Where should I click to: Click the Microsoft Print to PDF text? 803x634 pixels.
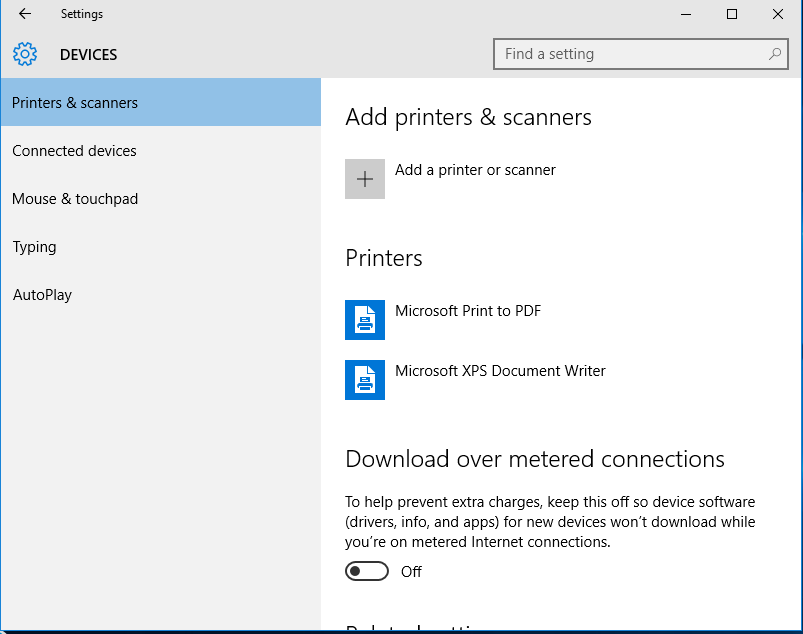click(468, 311)
